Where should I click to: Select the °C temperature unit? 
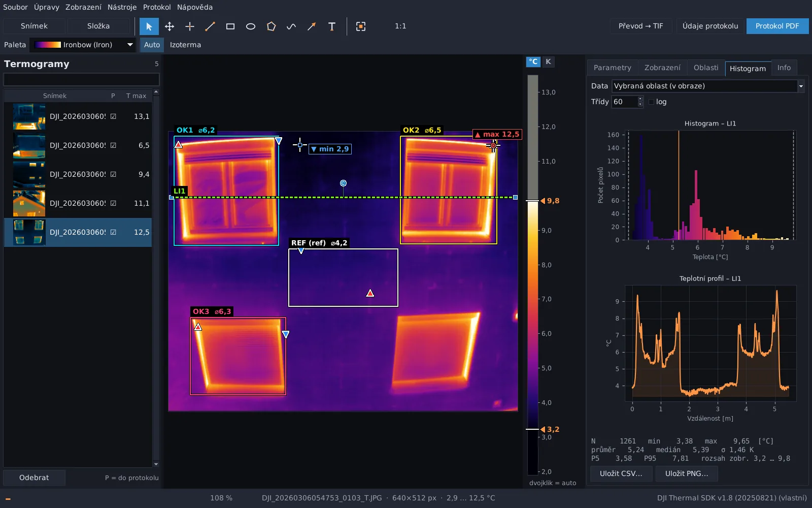533,61
